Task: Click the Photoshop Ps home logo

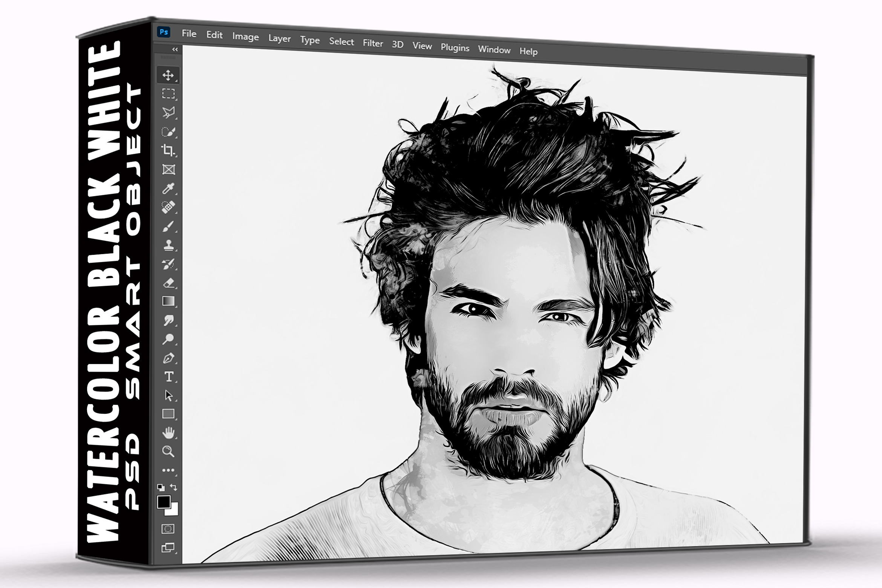Action: click(x=164, y=32)
